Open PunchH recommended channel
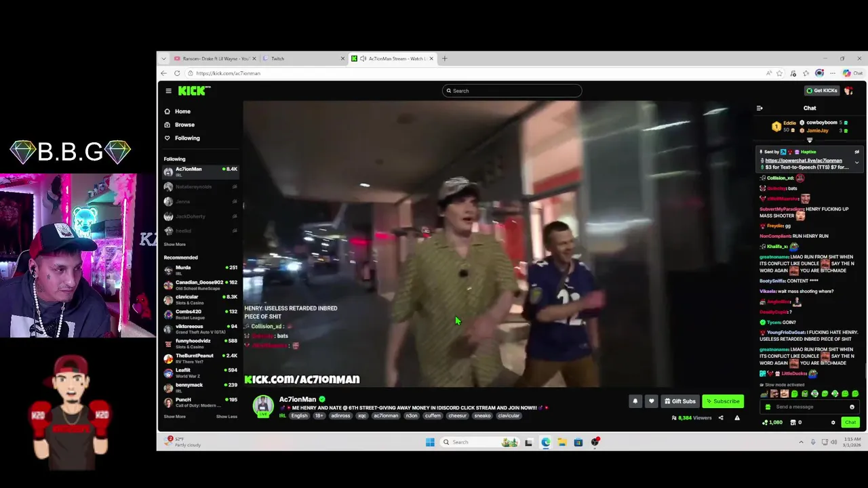 [201, 402]
